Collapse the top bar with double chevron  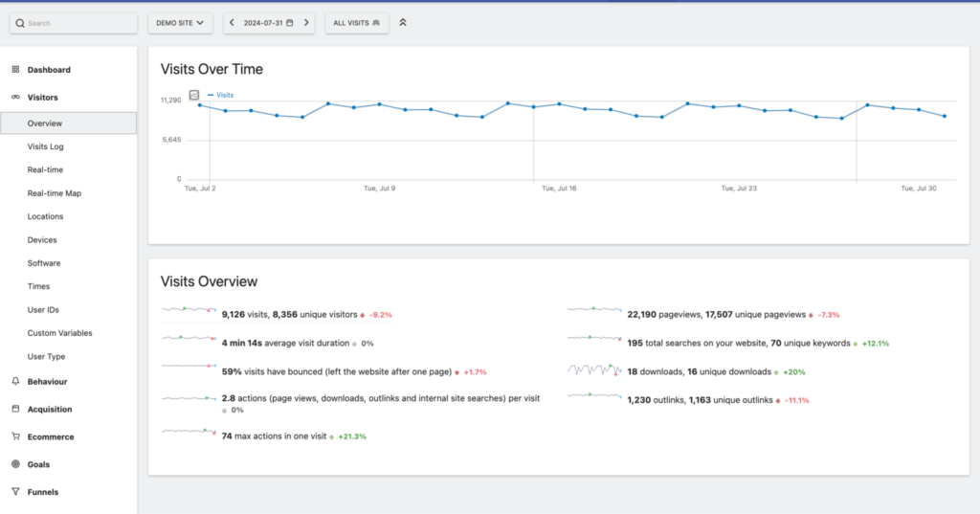(x=403, y=22)
